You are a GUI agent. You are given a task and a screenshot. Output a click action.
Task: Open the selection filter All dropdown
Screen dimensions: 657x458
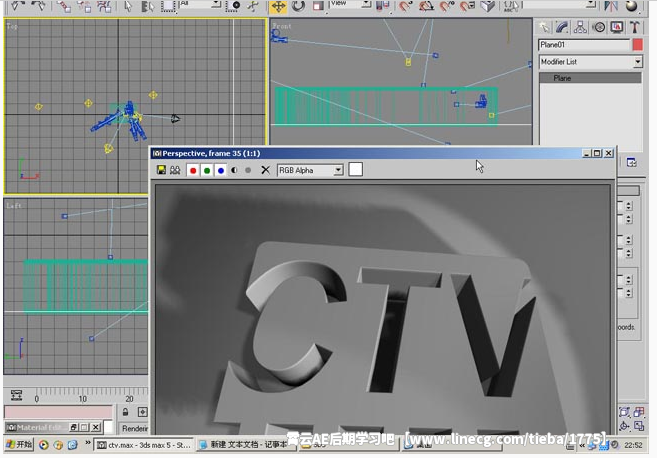[x=200, y=4]
